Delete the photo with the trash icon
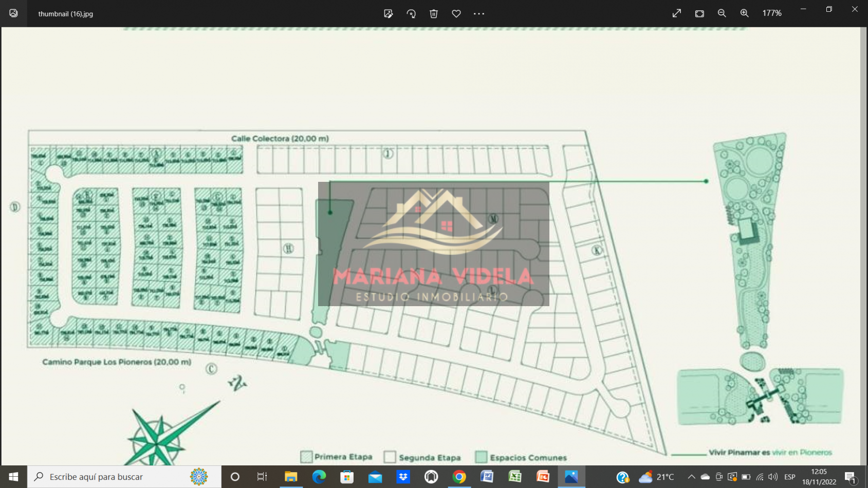The image size is (868, 488). [x=434, y=14]
